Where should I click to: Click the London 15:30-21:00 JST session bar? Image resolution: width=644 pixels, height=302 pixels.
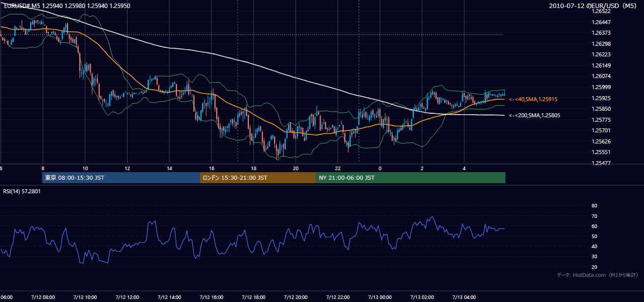pyautogui.click(x=258, y=178)
